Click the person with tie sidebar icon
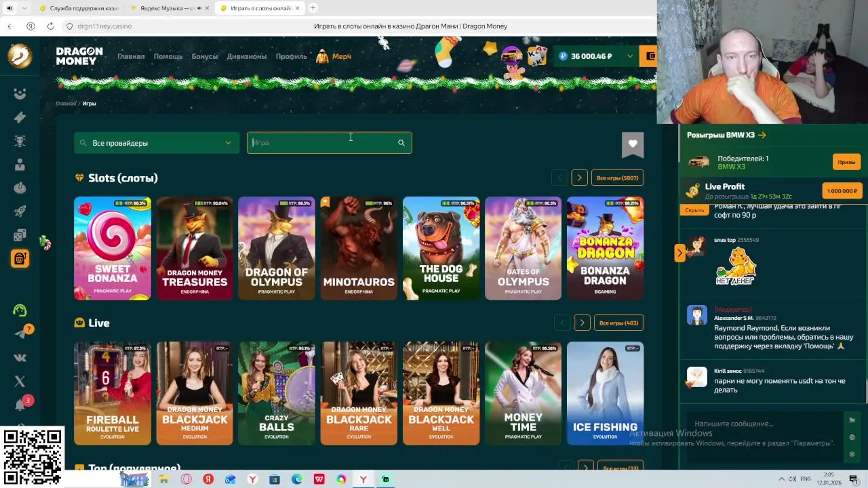The width and height of the screenshot is (868, 488). tap(20, 165)
